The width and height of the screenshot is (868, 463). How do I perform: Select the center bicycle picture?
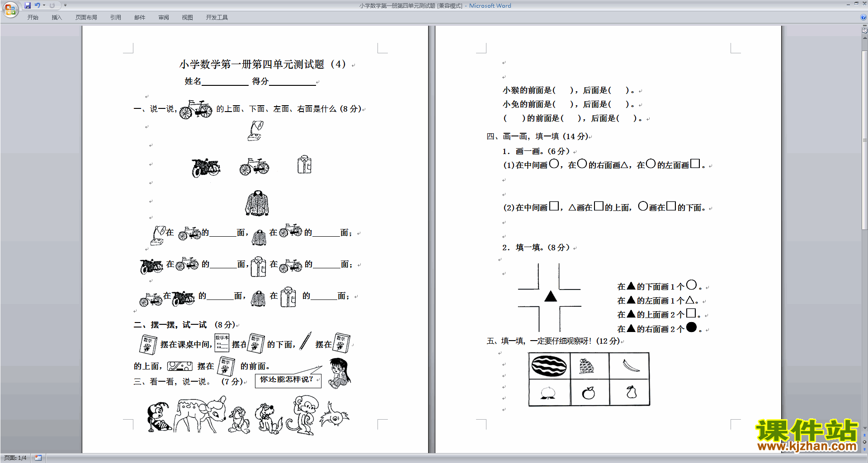[255, 166]
